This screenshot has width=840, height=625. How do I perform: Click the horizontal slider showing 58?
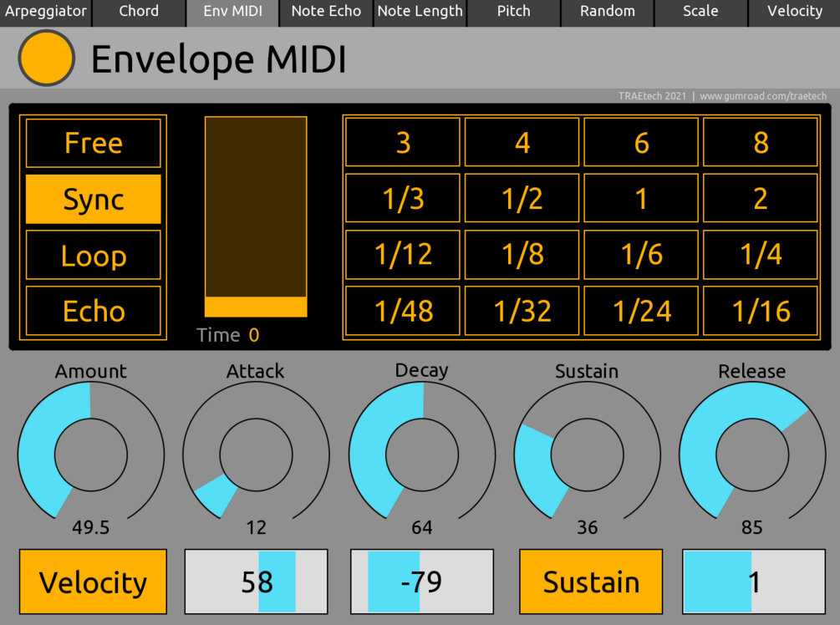(x=256, y=582)
